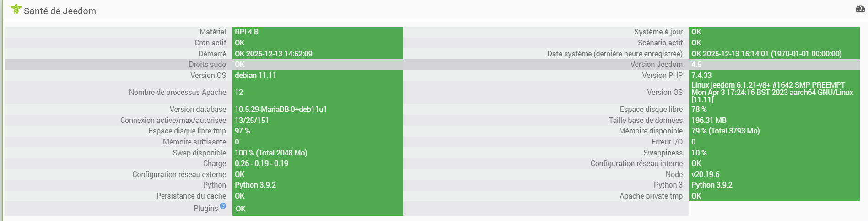
Task: Click the Version PHP 7.4.33 value
Action: [x=701, y=75]
